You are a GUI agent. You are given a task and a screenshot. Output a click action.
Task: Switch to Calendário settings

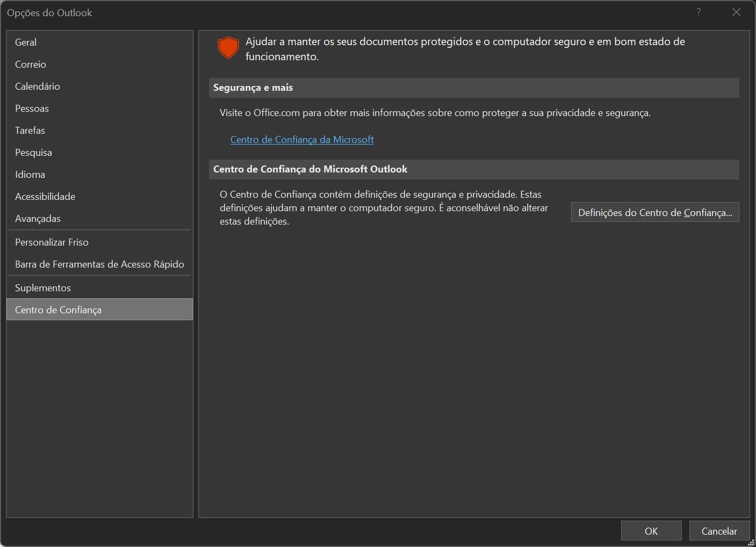(38, 86)
